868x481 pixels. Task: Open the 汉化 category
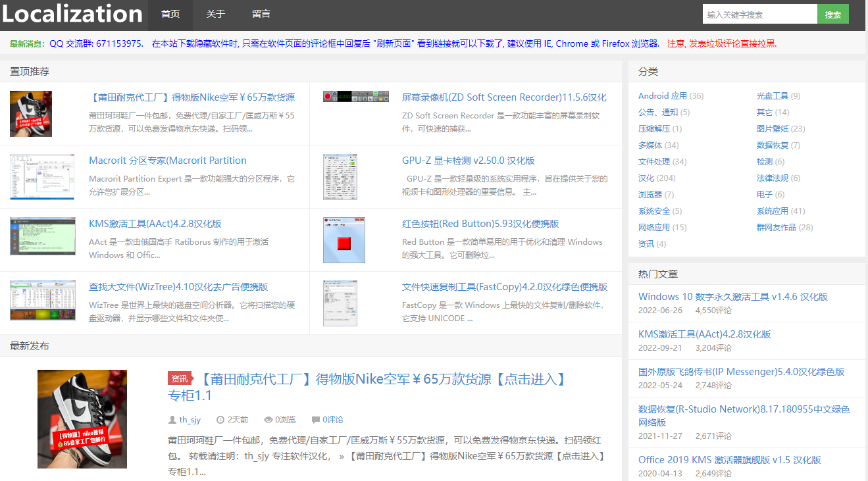tap(646, 178)
